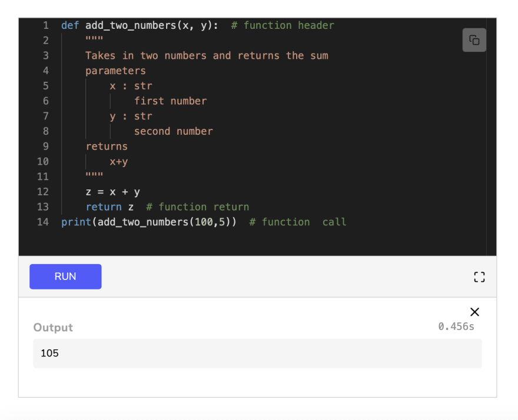Click line number 12 in gutter
518x420 pixels.
click(43, 192)
